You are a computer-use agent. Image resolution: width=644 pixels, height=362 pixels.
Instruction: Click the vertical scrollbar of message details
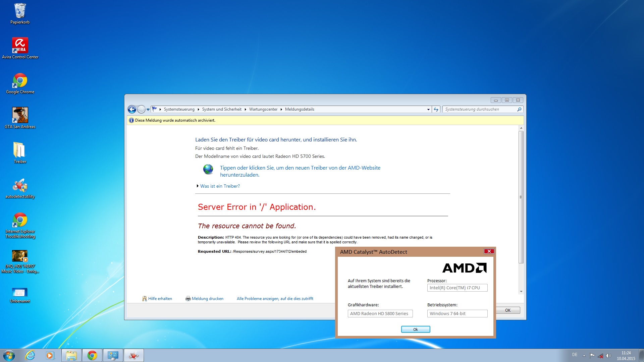point(521,198)
